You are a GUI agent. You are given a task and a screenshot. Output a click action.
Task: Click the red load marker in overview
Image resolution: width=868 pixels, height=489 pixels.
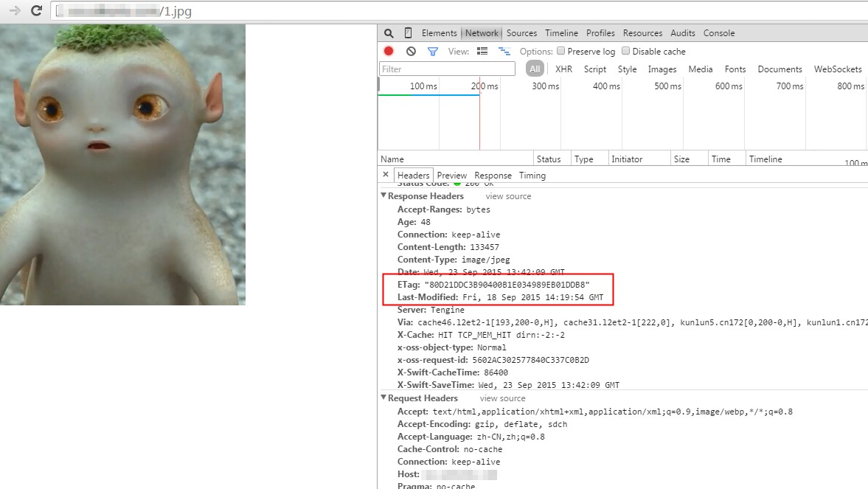coord(479,114)
